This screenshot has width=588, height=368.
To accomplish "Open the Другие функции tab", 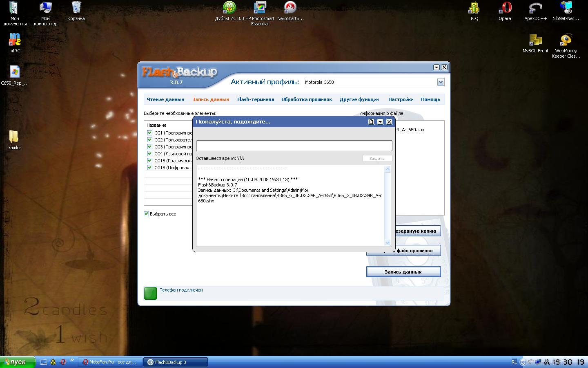I will click(x=359, y=99).
